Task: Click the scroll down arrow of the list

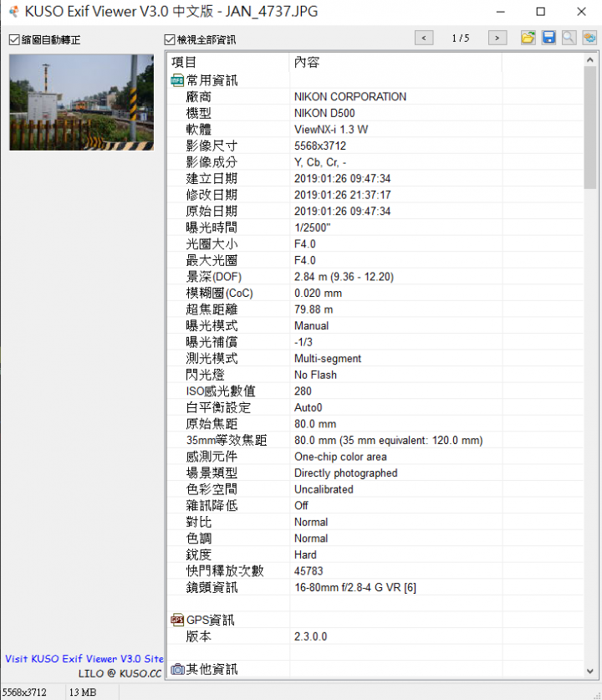Action: (590, 671)
